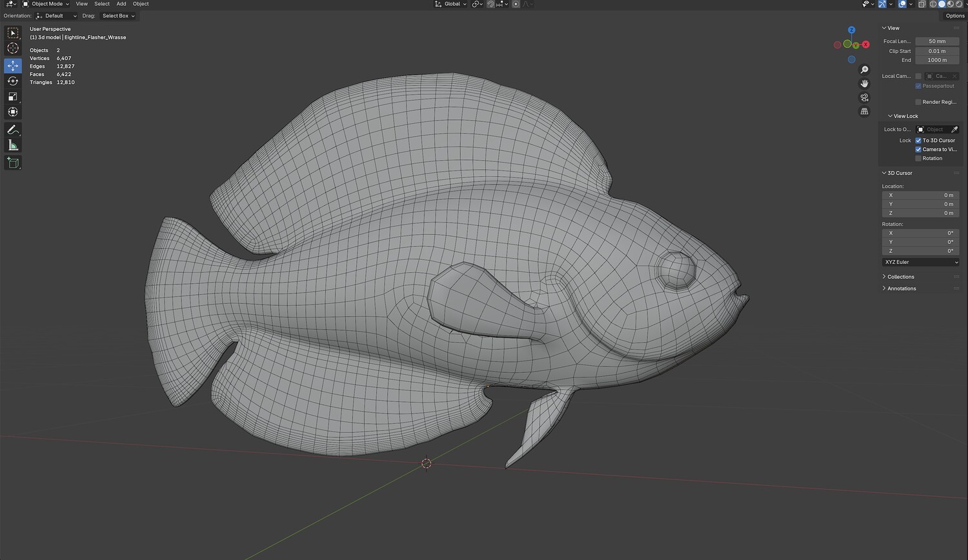The width and height of the screenshot is (968, 560).
Task: Activate the 3D Cursor tool
Action: (x=13, y=48)
